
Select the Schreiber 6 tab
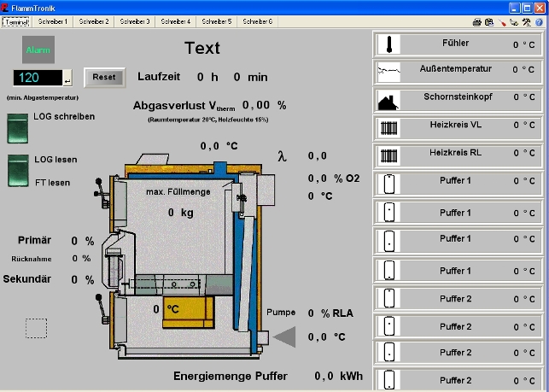258,21
